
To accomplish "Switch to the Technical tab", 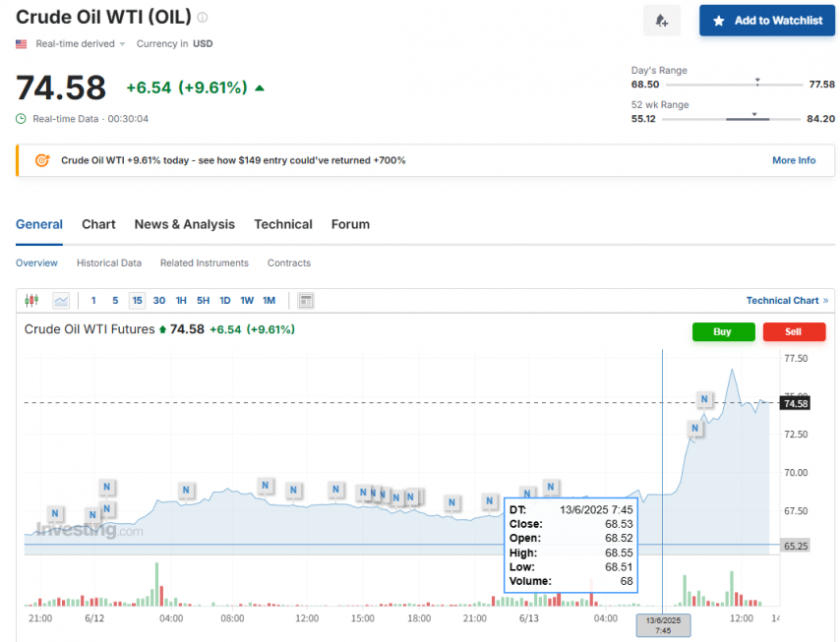I will (283, 224).
